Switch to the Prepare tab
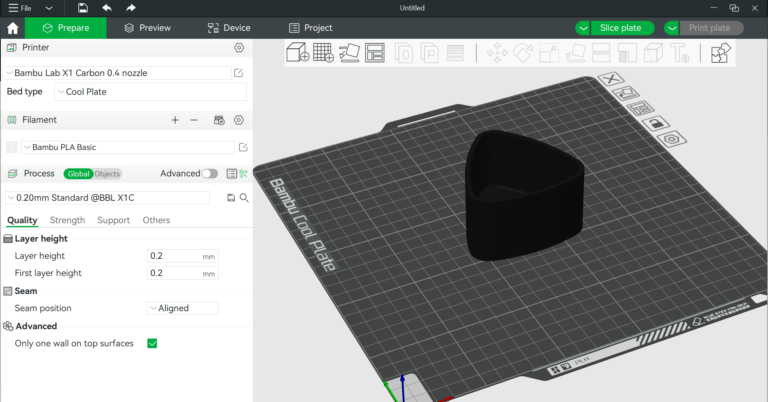Image resolution: width=768 pixels, height=402 pixels. (66, 28)
